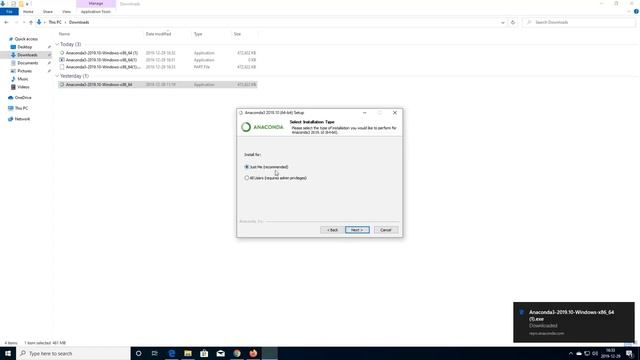Open Quick Access Toolbar customize dropdown
Image resolution: width=640 pixels, height=360 pixels.
pyautogui.click(x=27, y=4)
